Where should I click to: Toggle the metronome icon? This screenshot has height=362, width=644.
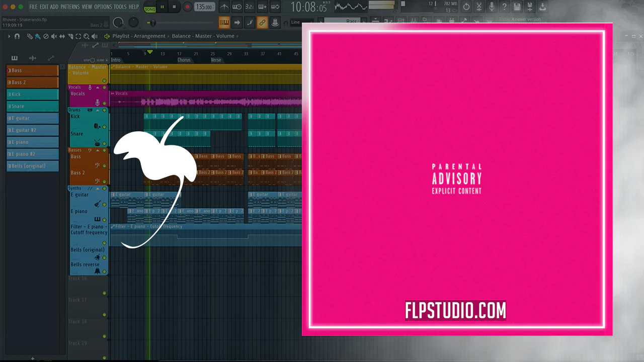pyautogui.click(x=224, y=7)
